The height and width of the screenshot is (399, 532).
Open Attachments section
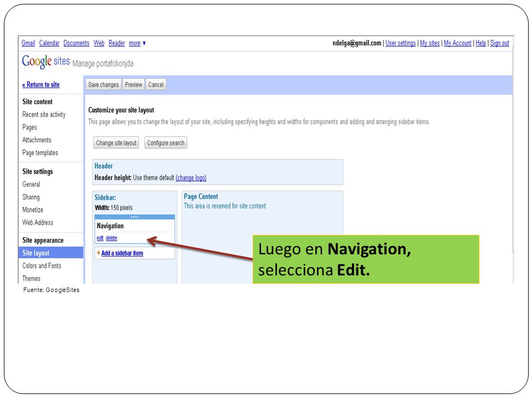[37, 140]
